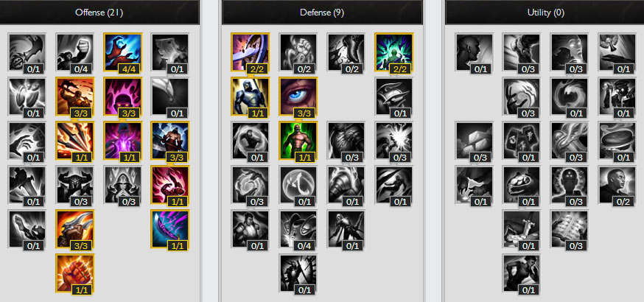Click the greyed stacked bars 0/3 Utility mastery

point(475,141)
